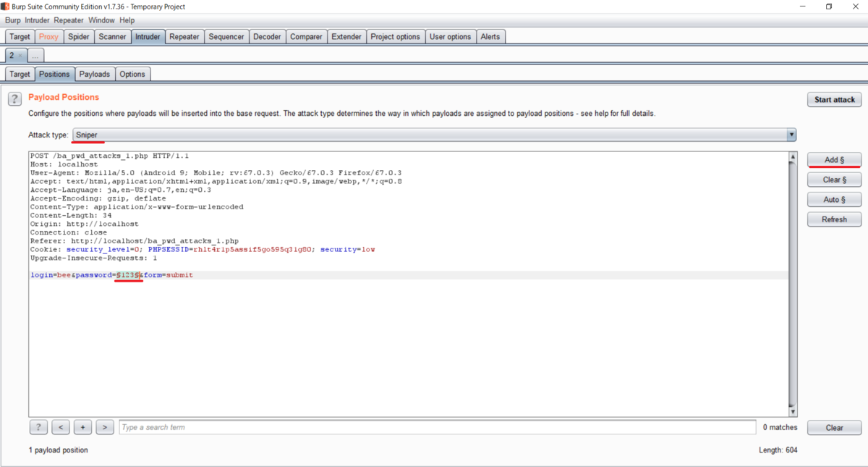Click the Cookie header line
The width and height of the screenshot is (868, 467).
click(203, 249)
